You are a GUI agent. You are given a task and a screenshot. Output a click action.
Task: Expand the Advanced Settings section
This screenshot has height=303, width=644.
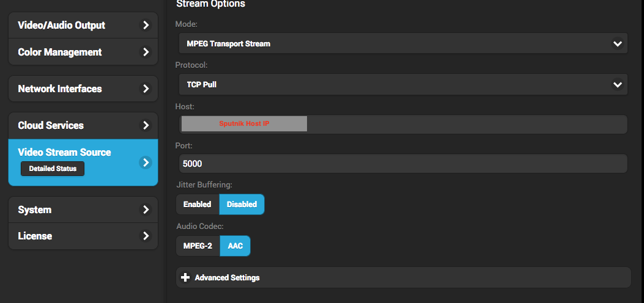coord(227,278)
